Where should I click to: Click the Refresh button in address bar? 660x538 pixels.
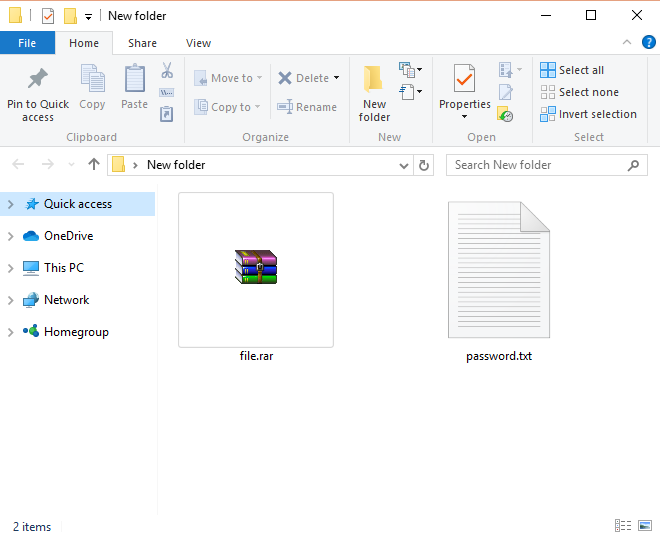coord(424,165)
